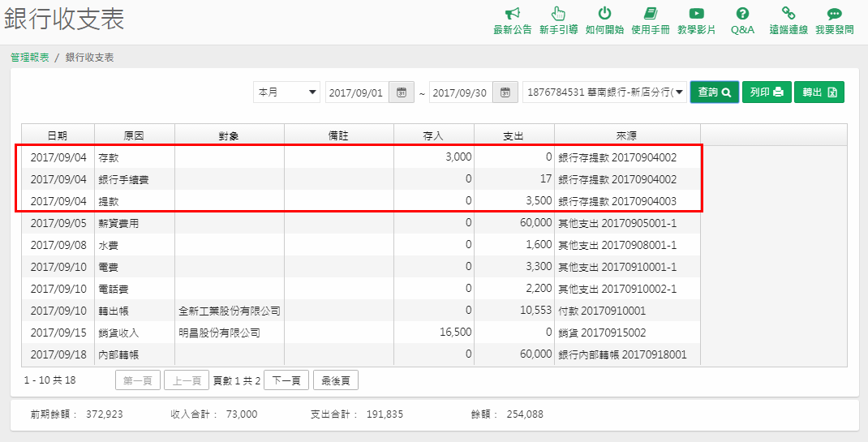Click the 餘額 254,088 balance value
868x442 pixels.
[x=525, y=414]
